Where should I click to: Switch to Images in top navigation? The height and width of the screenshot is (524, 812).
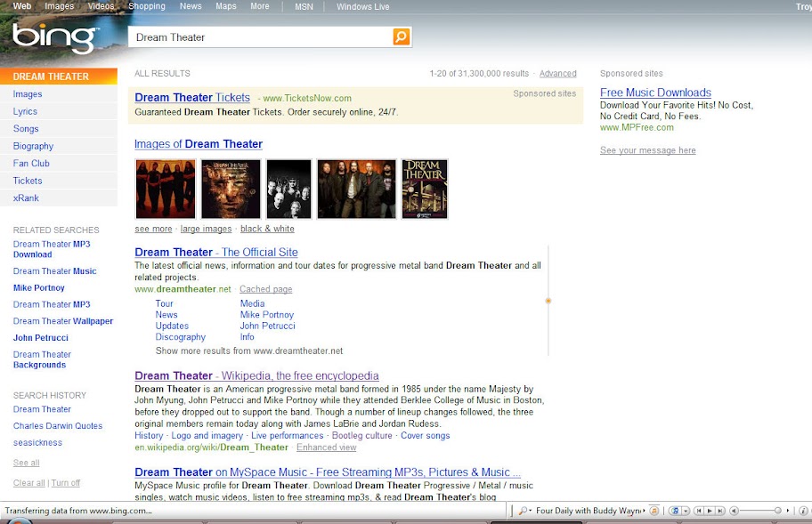(59, 6)
